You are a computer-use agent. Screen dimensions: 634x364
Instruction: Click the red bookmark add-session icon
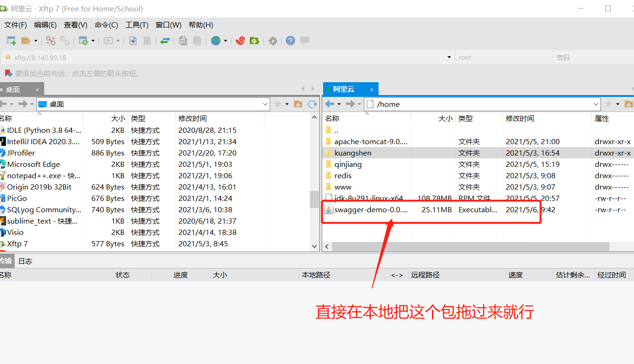coord(8,73)
